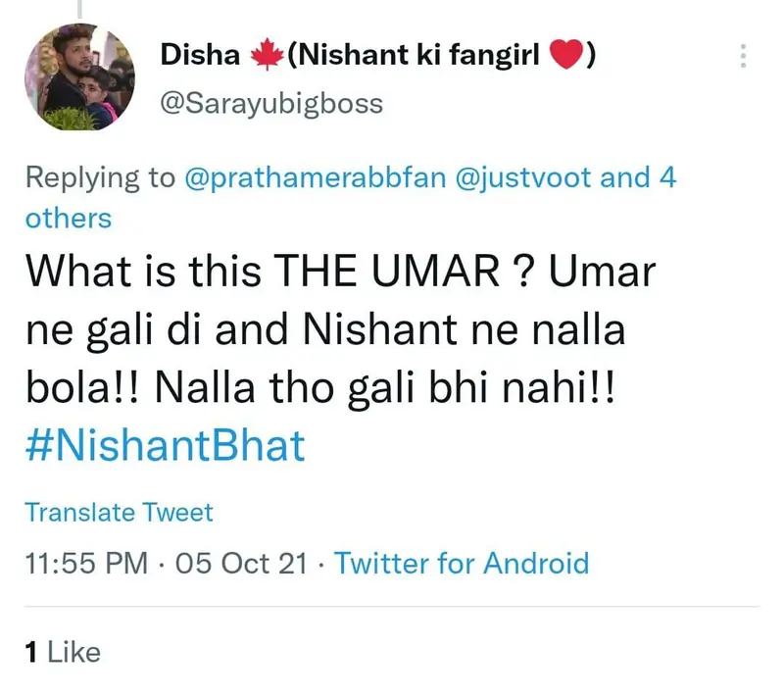Open the three-dot more options menu

[x=742, y=56]
